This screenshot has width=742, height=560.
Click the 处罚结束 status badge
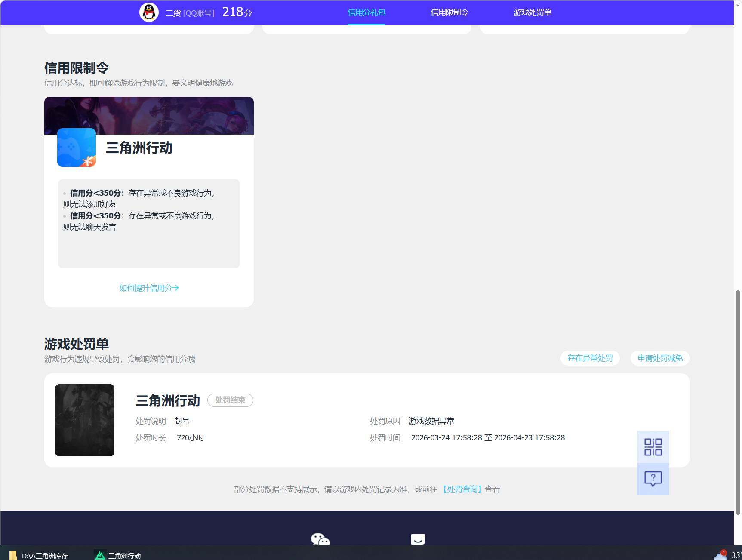[x=230, y=400]
